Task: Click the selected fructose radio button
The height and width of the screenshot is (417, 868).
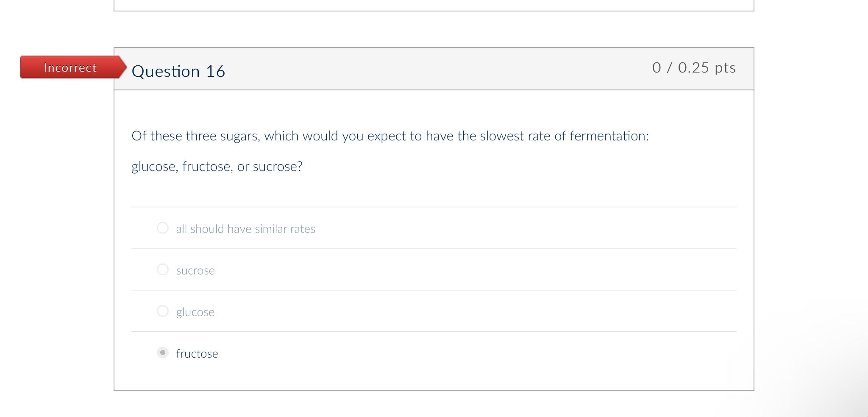Action: [x=163, y=353]
